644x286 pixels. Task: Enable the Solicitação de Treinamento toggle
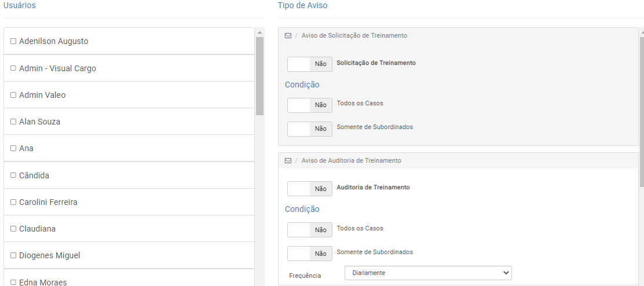pos(310,64)
